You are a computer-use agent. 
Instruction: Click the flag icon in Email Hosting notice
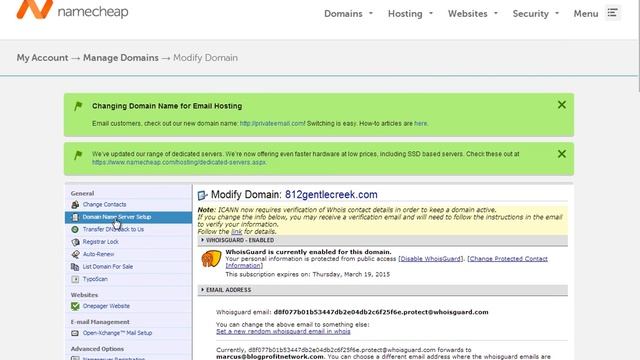pos(78,106)
